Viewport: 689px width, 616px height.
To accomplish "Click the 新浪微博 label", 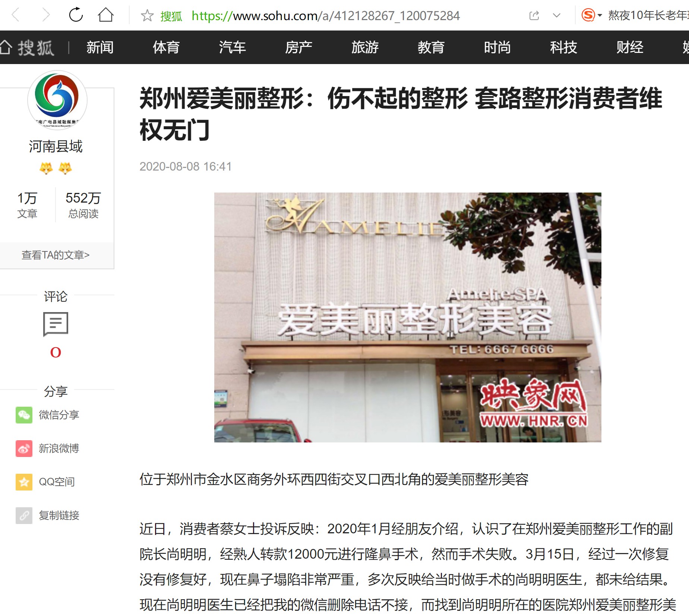I will 59,448.
